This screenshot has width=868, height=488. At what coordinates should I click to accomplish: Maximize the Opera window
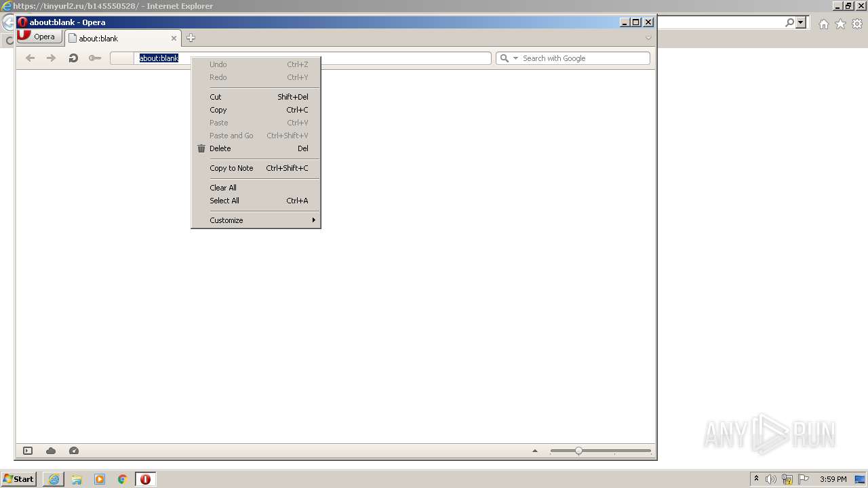point(635,22)
